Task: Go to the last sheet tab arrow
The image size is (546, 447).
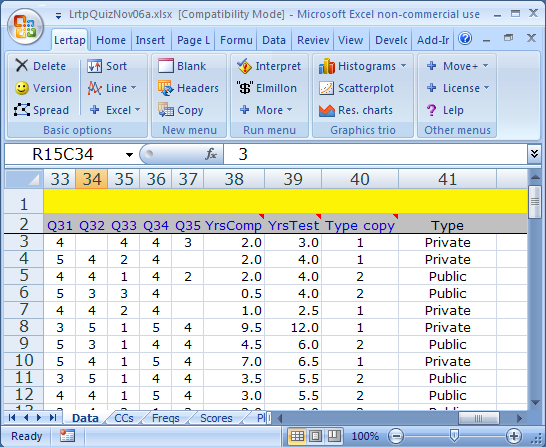Action: coord(53,417)
